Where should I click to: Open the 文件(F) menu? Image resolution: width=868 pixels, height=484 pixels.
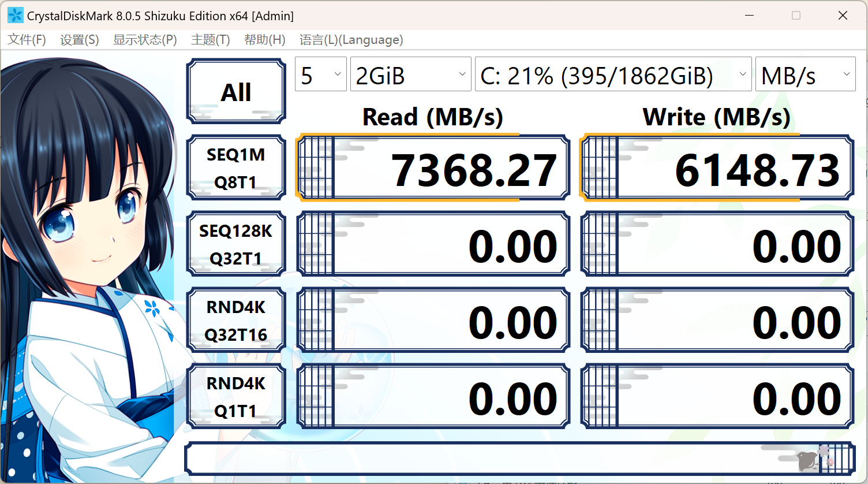[x=27, y=40]
